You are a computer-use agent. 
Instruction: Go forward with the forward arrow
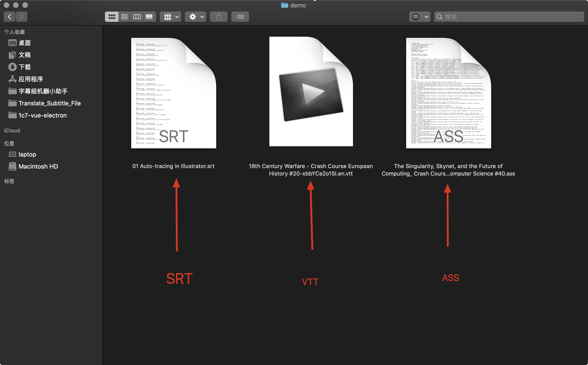pos(22,17)
